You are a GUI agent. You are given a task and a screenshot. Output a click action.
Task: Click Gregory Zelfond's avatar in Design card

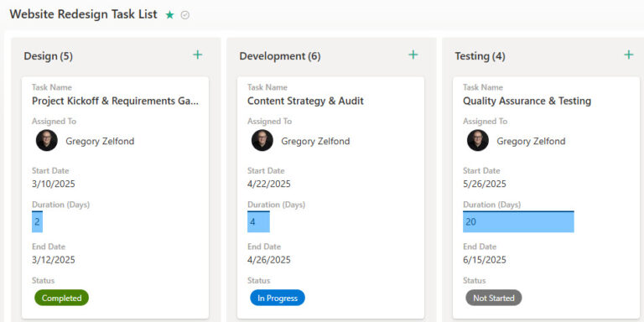[x=46, y=141]
